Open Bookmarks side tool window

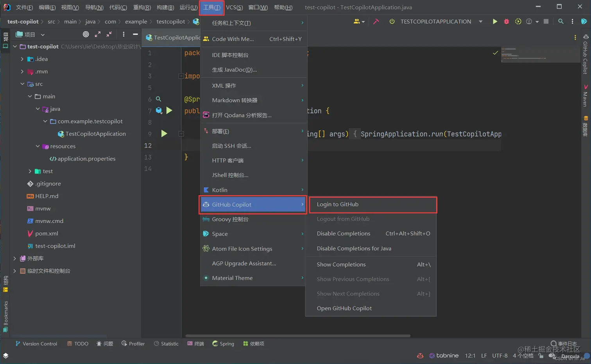tap(5, 316)
